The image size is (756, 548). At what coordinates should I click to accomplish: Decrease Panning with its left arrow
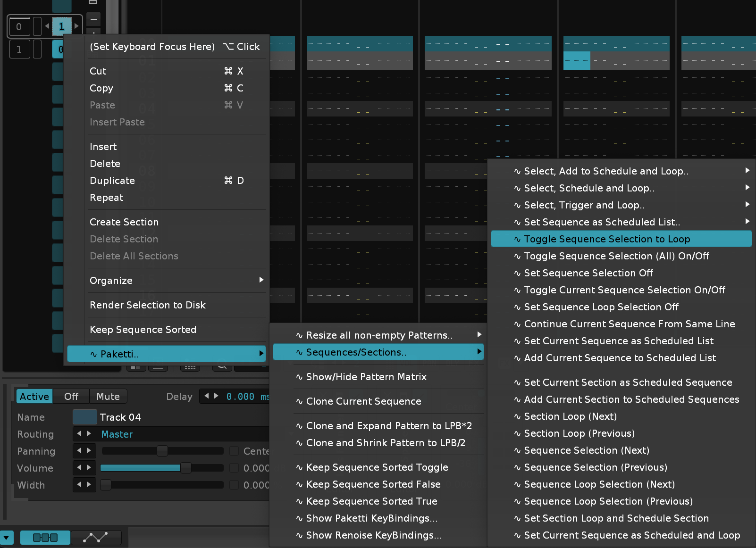pyautogui.click(x=79, y=451)
